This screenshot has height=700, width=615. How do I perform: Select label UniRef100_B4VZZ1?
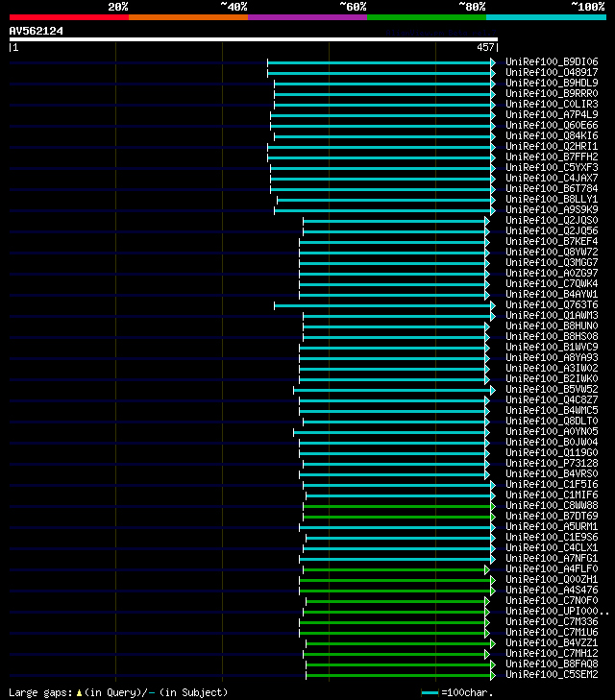point(552,642)
